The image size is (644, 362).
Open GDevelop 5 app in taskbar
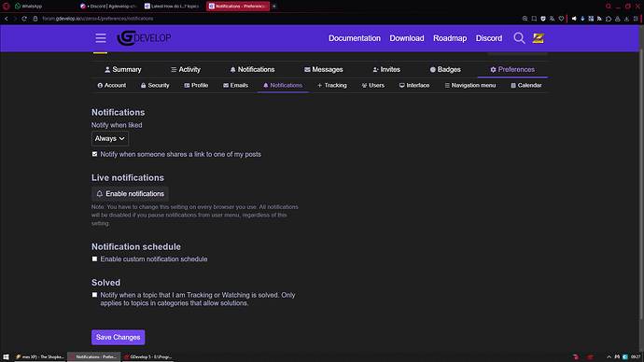147,356
